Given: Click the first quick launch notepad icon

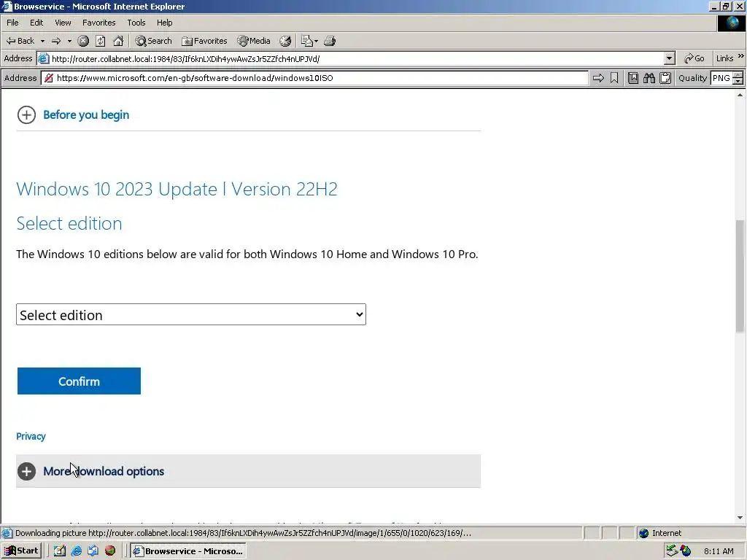Looking at the screenshot, I should (x=60, y=551).
